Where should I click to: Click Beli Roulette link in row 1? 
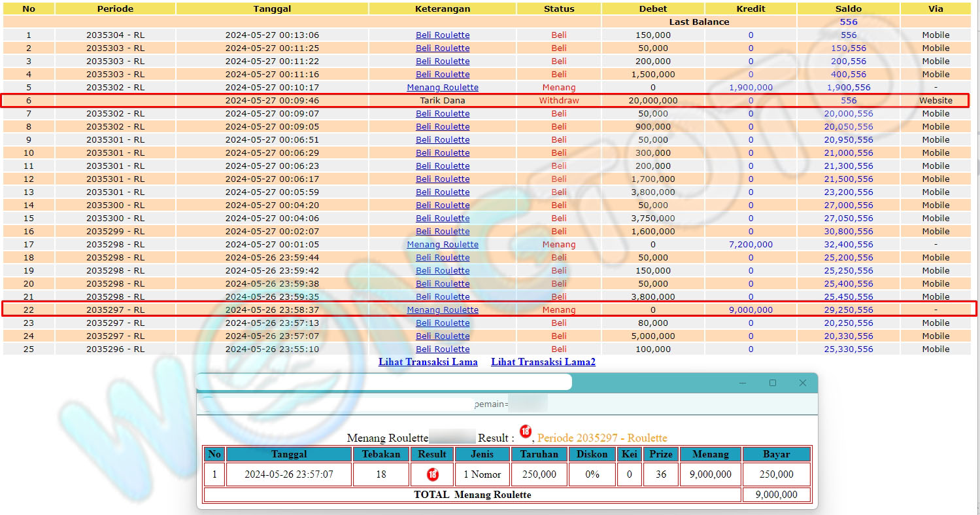pos(443,35)
